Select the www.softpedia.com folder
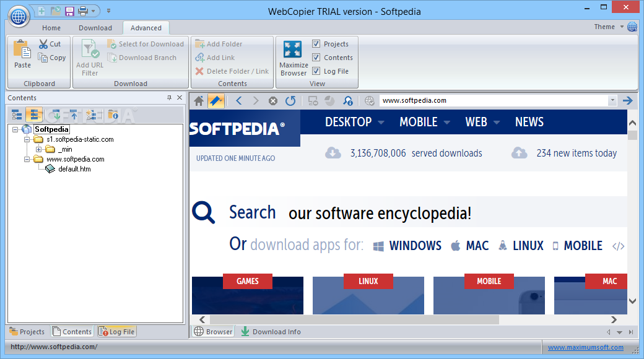Image resolution: width=644 pixels, height=359 pixels. [75, 159]
